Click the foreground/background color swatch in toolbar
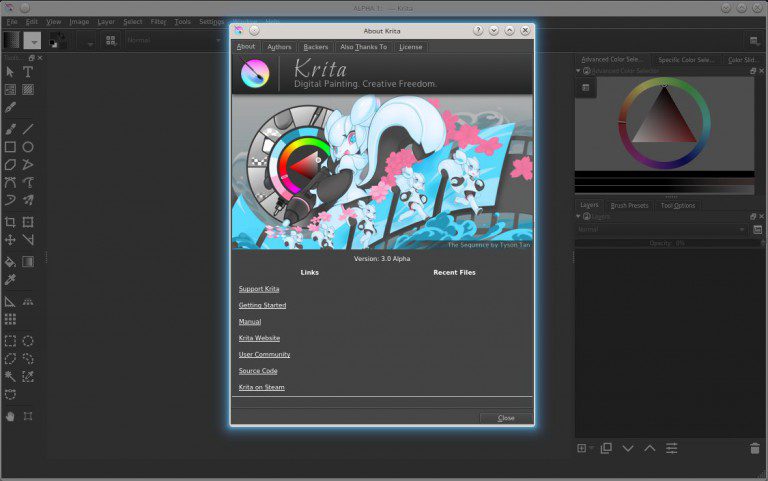This screenshot has height=481, width=768. (x=57, y=41)
